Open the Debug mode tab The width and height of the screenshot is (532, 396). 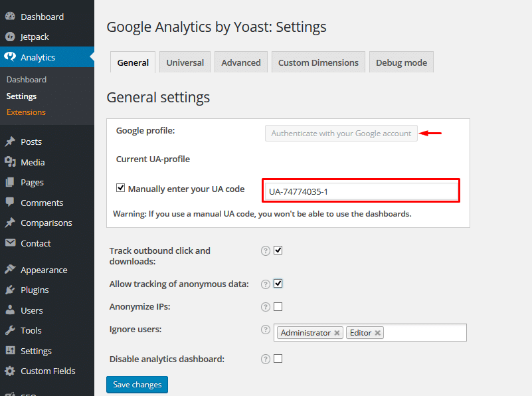pos(401,62)
